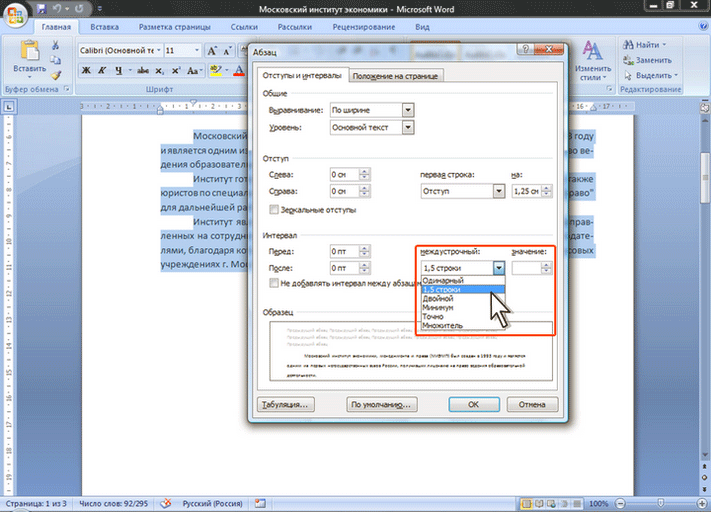The height and width of the screenshot is (512, 711).
Task: Open the Ссылки ribbon tab
Action: pos(244,27)
